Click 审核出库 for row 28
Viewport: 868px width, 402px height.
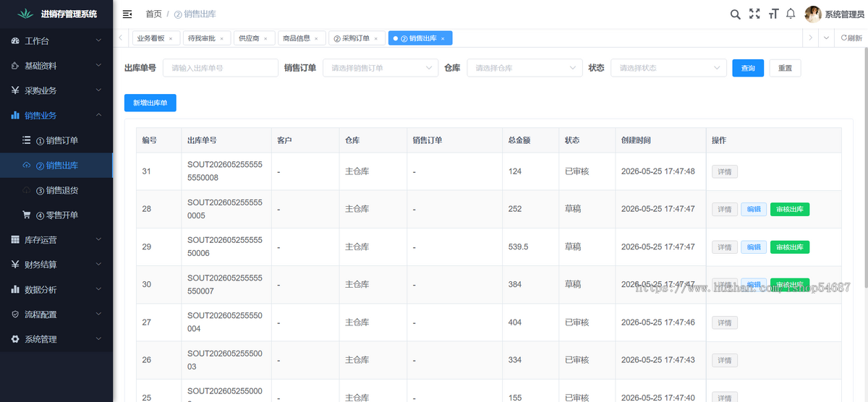coord(790,209)
